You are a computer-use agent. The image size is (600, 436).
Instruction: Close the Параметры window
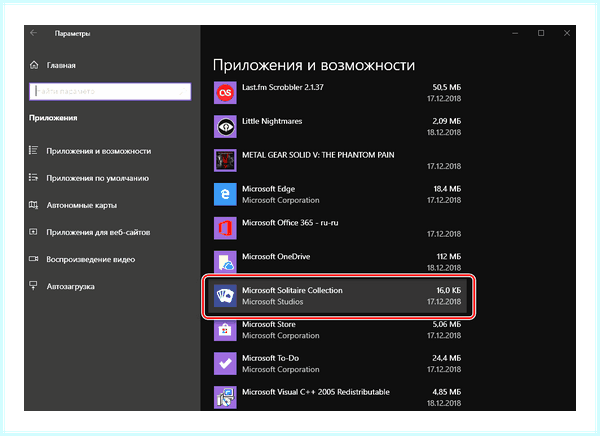[x=567, y=33]
